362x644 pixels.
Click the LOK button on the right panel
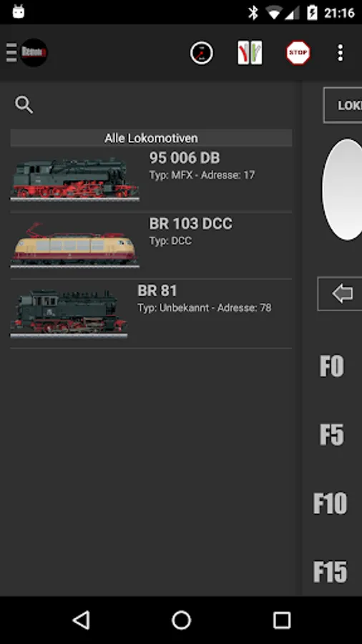[343, 105]
